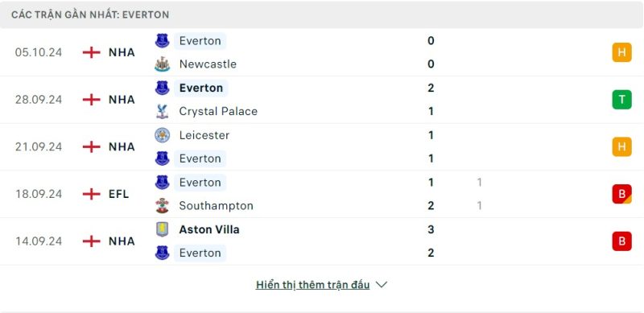Click the Aston Villa club crest icon
Image resolution: width=644 pixels, height=313 pixels.
click(x=163, y=229)
